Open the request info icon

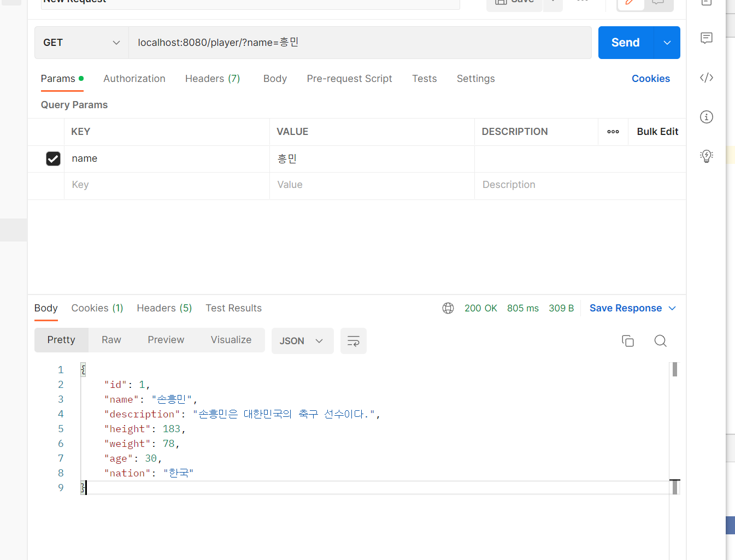point(706,117)
